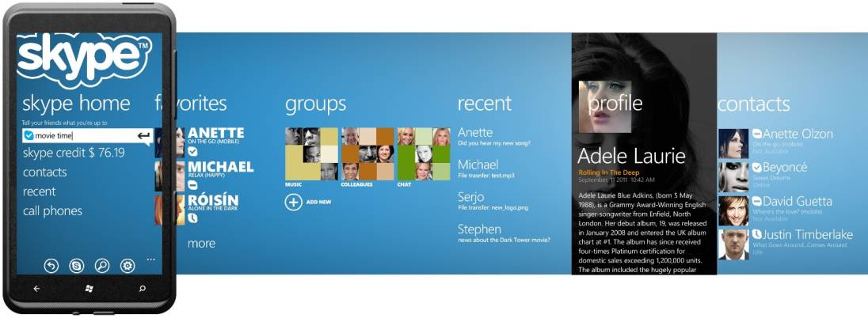Screen dimensions: 868x322
Task: Tap the circular back-arrow app bar icon
Action: tap(51, 266)
